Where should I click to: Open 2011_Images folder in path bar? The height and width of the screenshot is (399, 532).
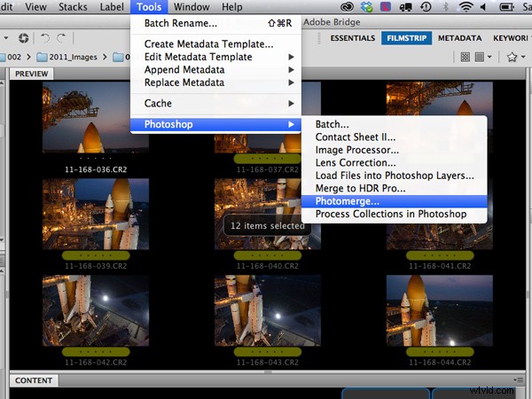66,57
